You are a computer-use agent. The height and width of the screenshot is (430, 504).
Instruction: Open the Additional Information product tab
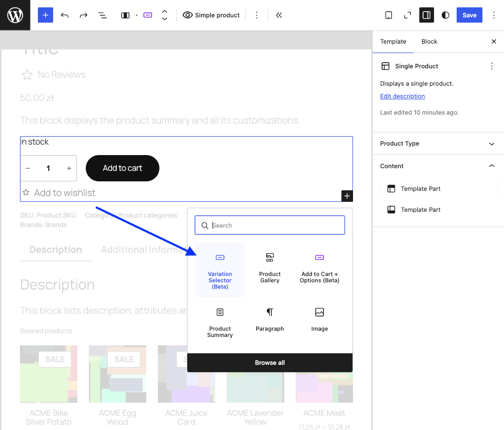pyautogui.click(x=144, y=250)
